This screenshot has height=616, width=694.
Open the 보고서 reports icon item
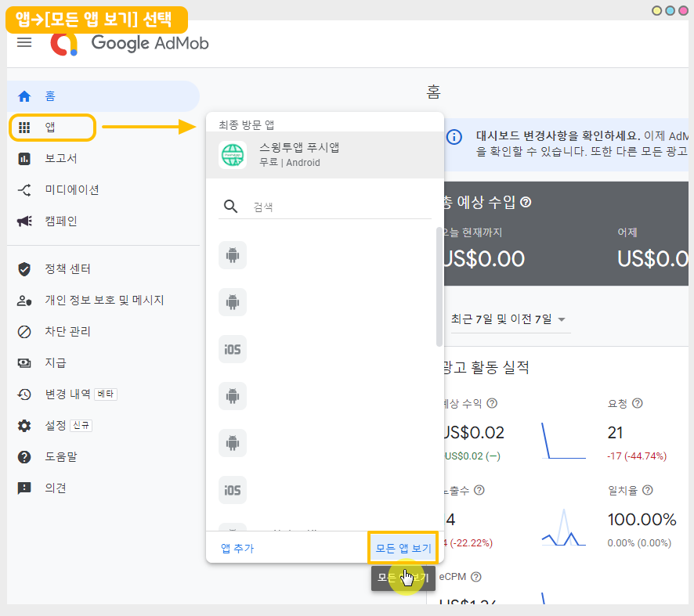[60, 159]
